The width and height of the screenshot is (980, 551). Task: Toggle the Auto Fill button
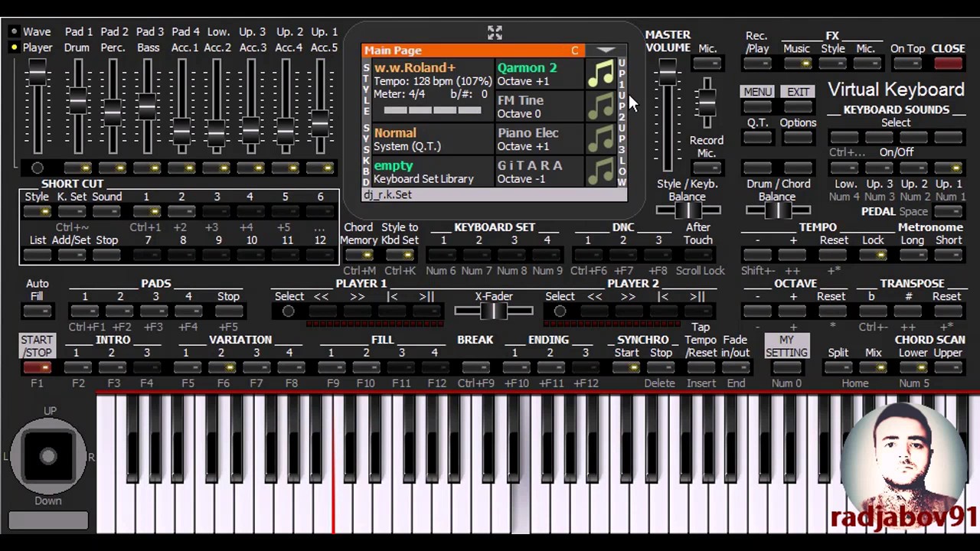[37, 311]
